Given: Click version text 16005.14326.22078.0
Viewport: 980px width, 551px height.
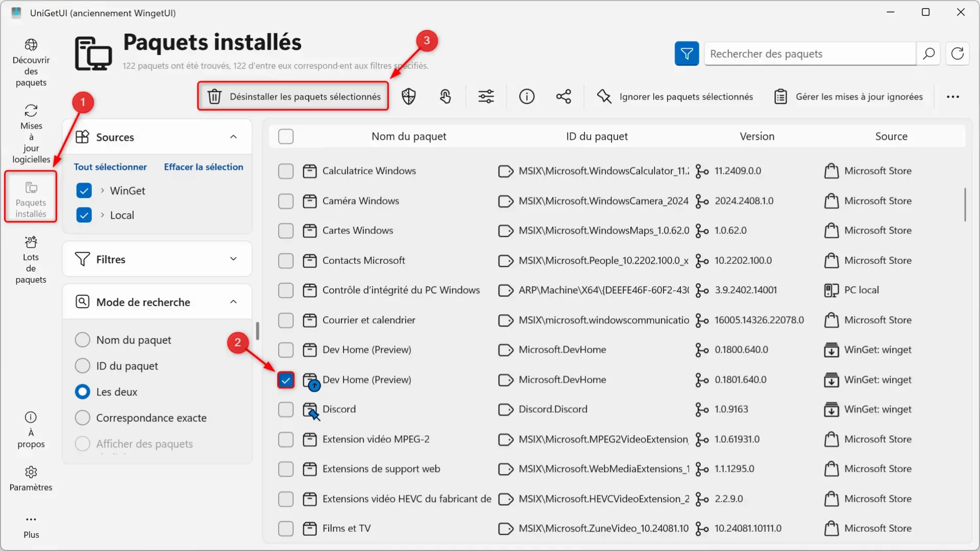Looking at the screenshot, I should pos(759,320).
